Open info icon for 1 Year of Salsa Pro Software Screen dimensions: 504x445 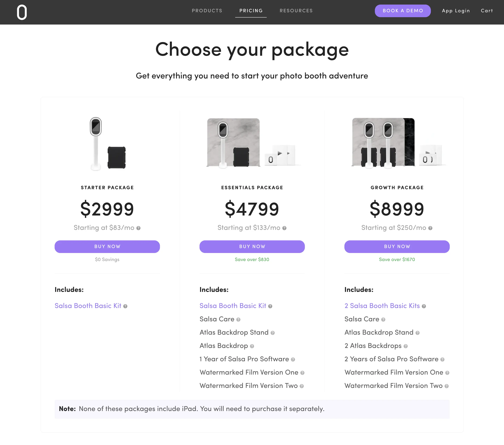(293, 360)
